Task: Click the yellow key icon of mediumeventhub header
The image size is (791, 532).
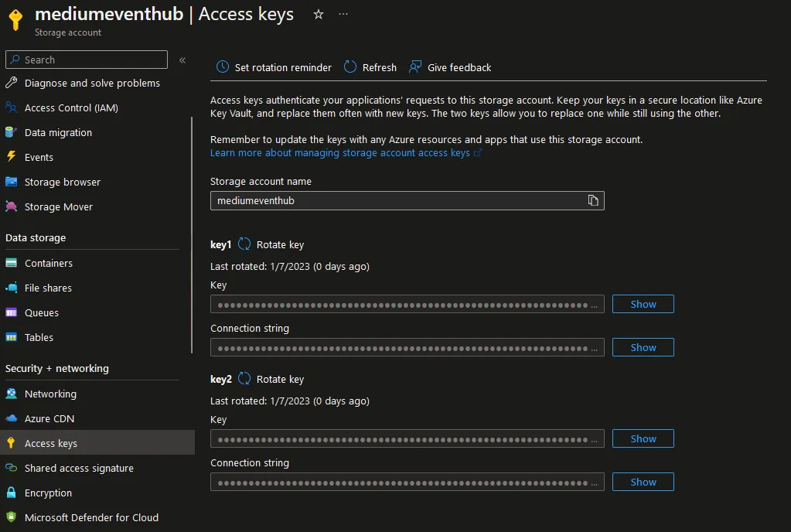Action: pos(15,20)
